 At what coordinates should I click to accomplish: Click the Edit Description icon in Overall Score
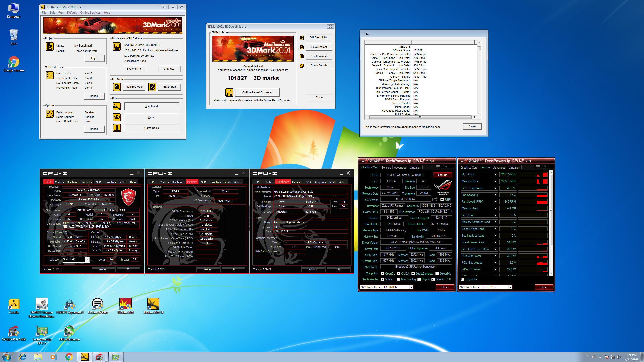[301, 38]
